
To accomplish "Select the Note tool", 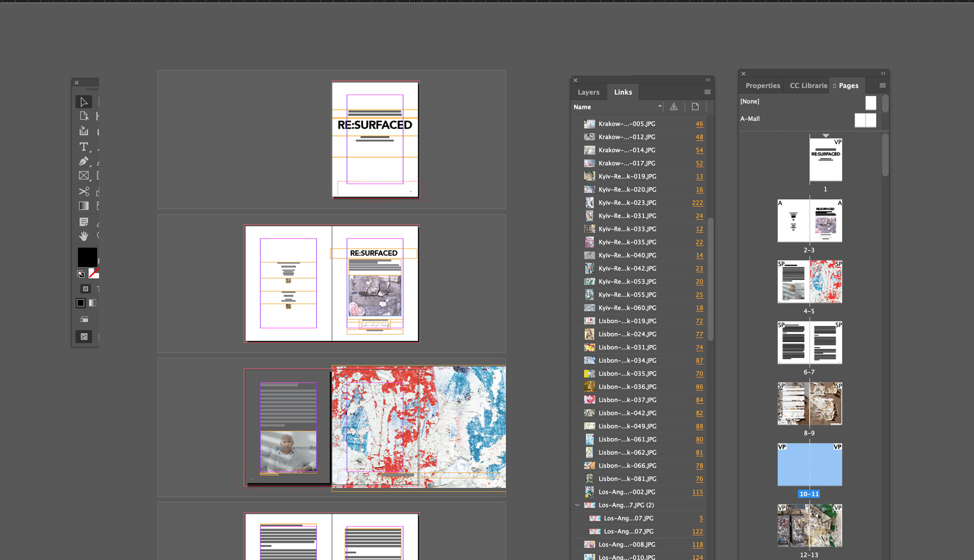I will tap(84, 222).
